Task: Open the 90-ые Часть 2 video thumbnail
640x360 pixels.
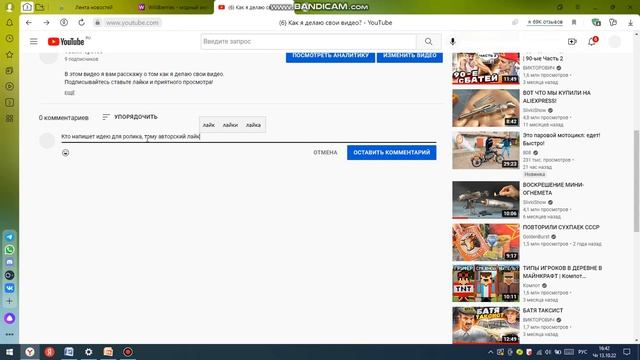Action: tap(485, 68)
